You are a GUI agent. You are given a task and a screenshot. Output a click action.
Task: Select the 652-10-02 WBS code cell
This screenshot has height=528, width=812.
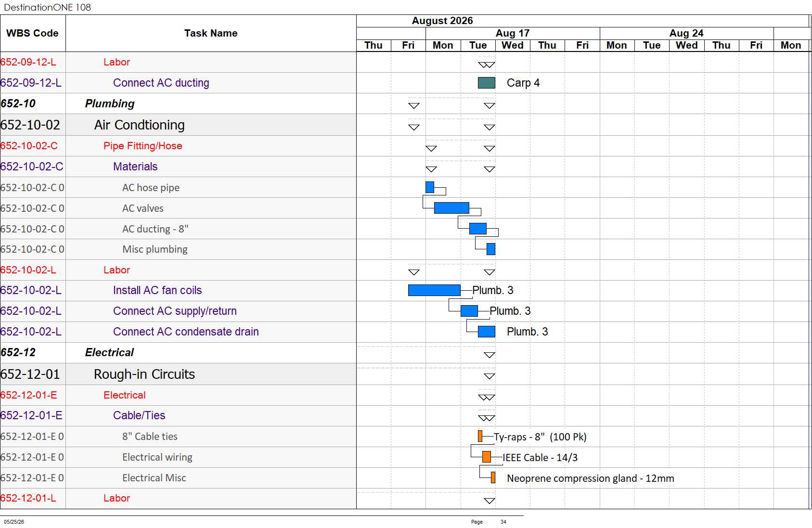(x=33, y=125)
